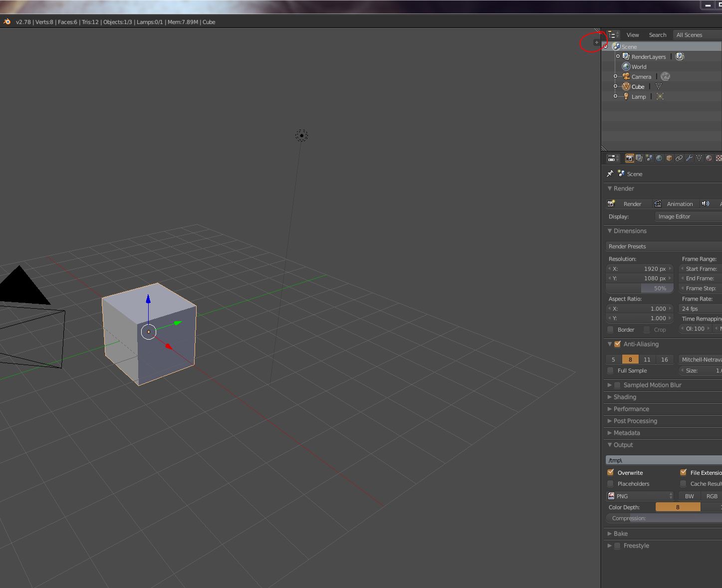Switch to the Modifiers wrench tab
This screenshot has width=722, height=588.
689,158
